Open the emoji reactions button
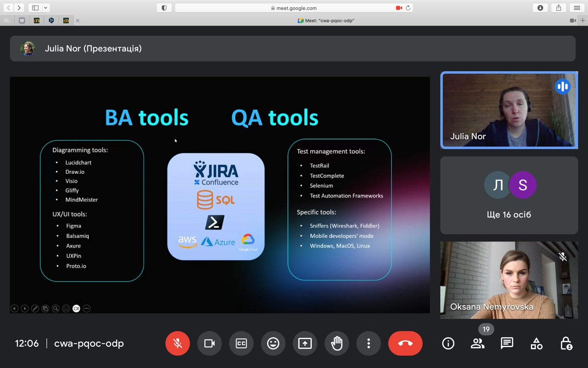 pos(273,343)
